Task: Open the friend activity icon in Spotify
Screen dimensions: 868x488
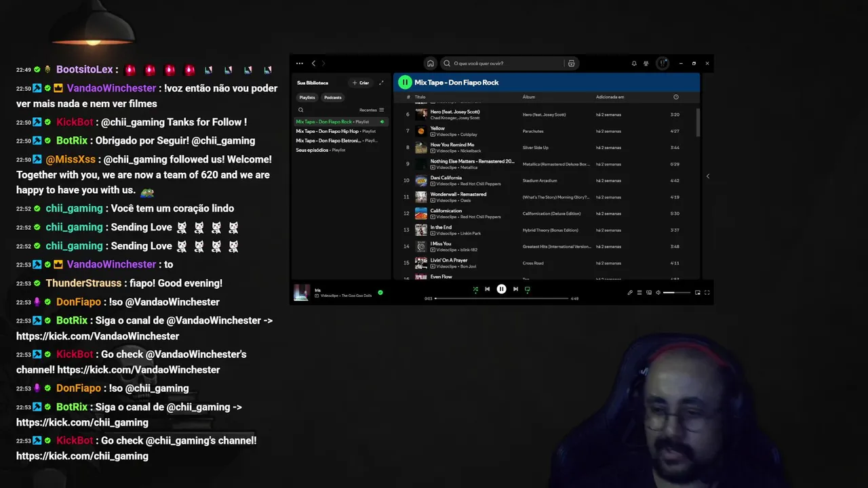Action: [646, 64]
